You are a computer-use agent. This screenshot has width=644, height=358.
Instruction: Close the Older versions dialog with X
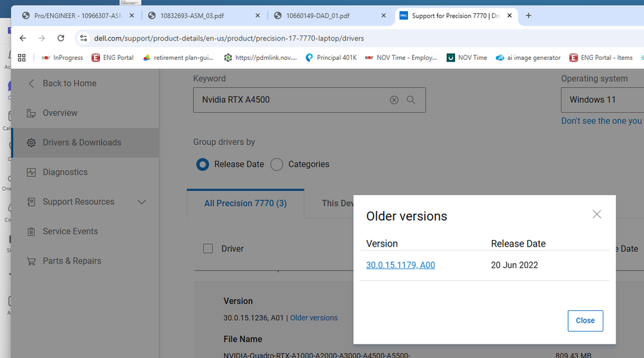tap(597, 214)
